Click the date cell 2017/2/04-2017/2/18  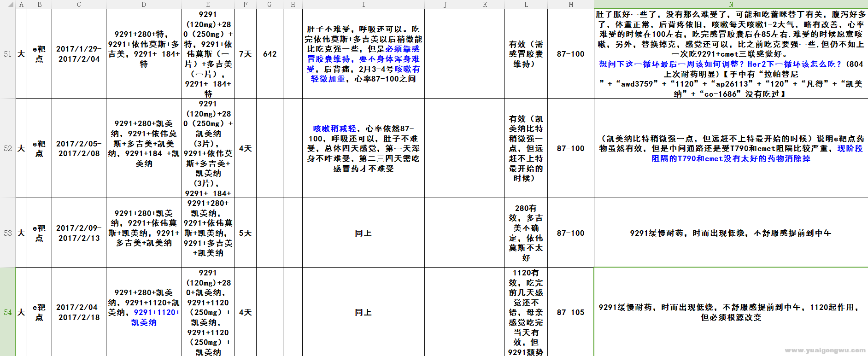click(x=79, y=312)
